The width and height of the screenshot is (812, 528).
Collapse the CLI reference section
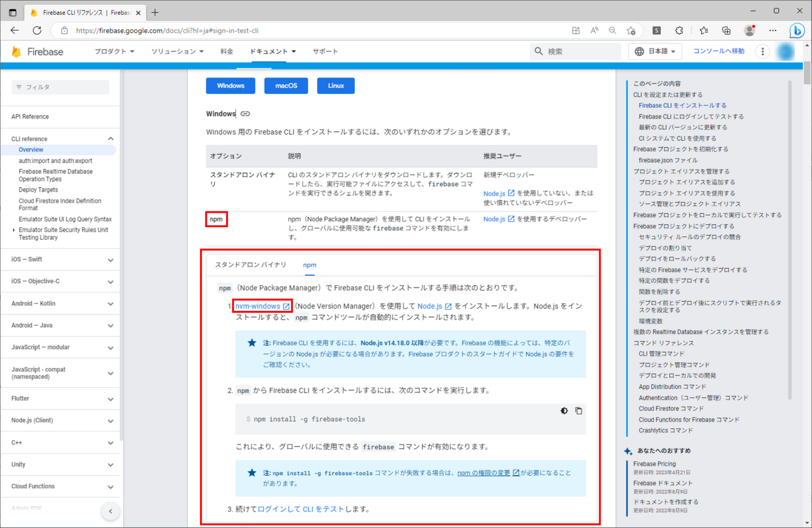pyautogui.click(x=110, y=138)
